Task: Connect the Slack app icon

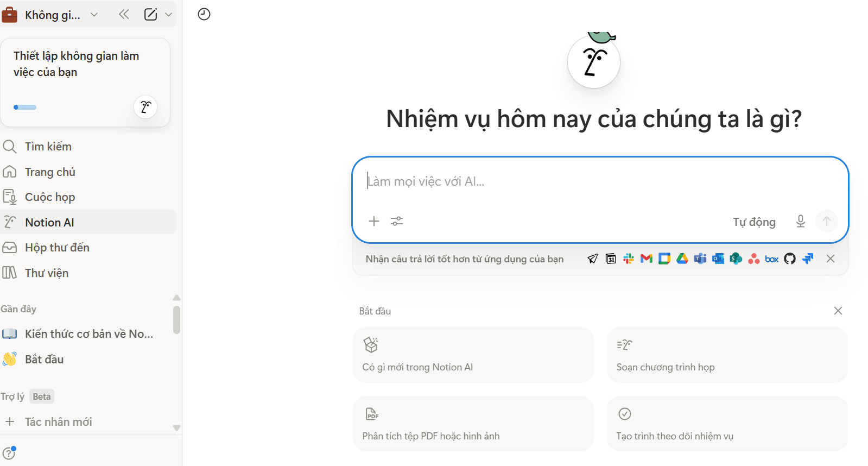Action: [629, 259]
